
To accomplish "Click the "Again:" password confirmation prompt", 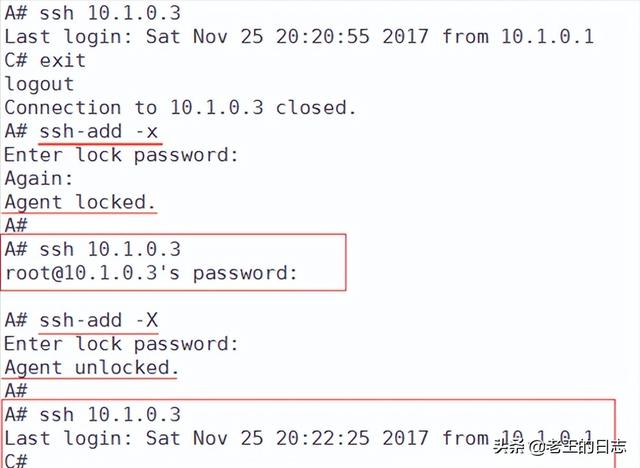I will click(39, 179).
